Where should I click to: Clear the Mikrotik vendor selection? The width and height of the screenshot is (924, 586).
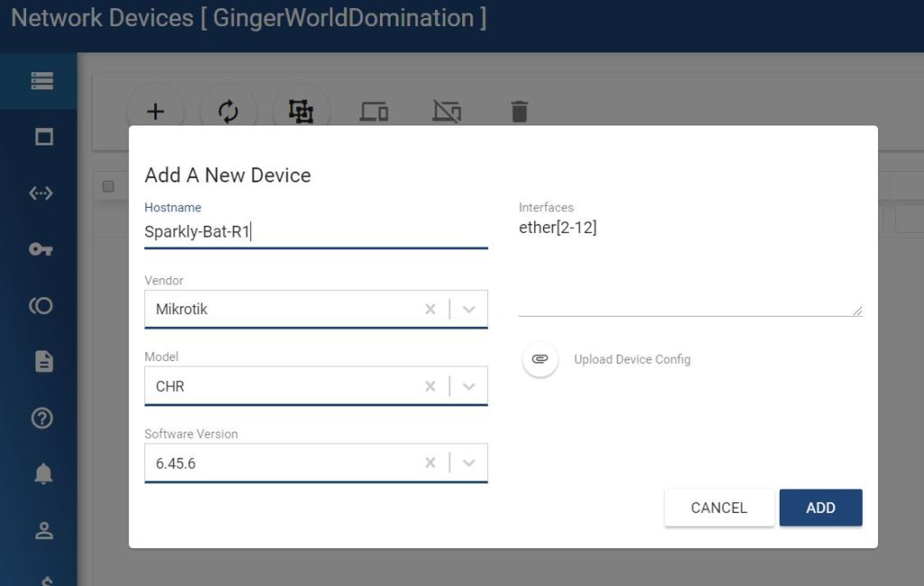[x=430, y=310]
